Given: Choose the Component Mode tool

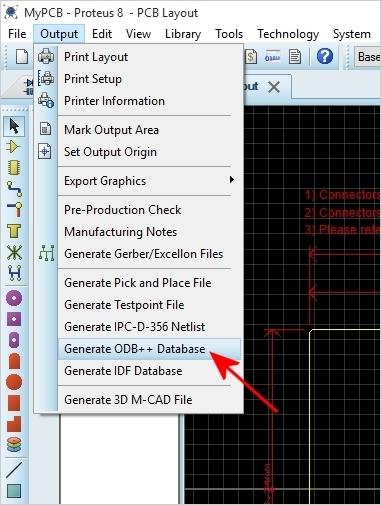Looking at the screenshot, I should point(14,147).
